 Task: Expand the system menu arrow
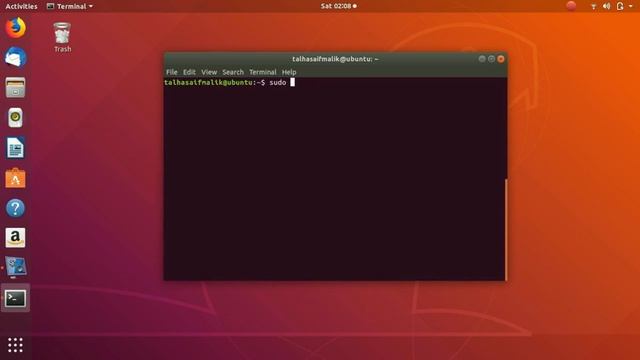point(631,6)
